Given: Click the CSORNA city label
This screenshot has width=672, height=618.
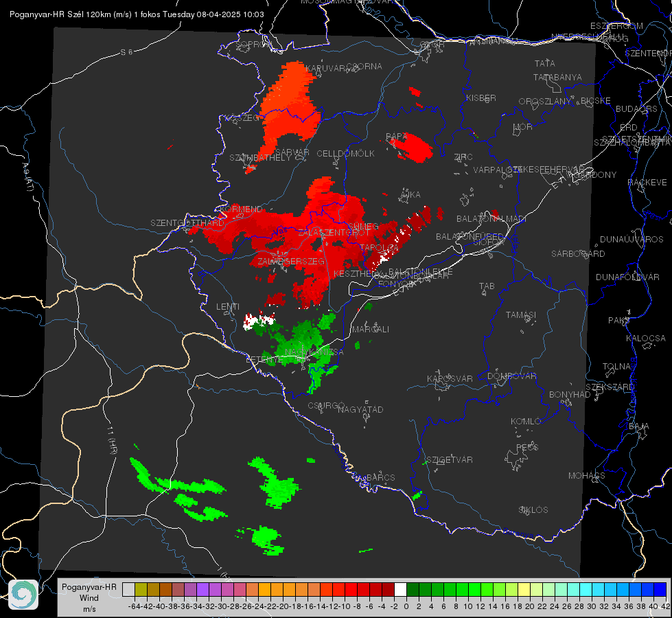Looking at the screenshot, I should tap(364, 67).
